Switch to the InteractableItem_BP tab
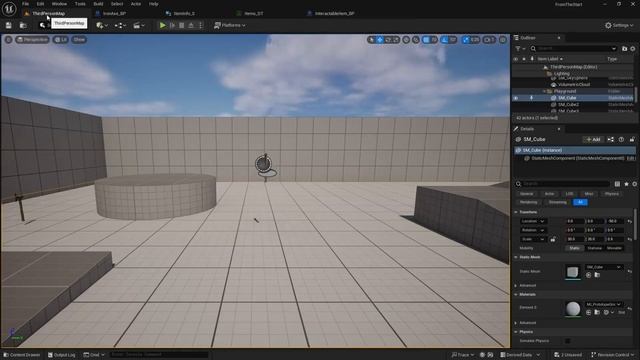 click(x=334, y=13)
